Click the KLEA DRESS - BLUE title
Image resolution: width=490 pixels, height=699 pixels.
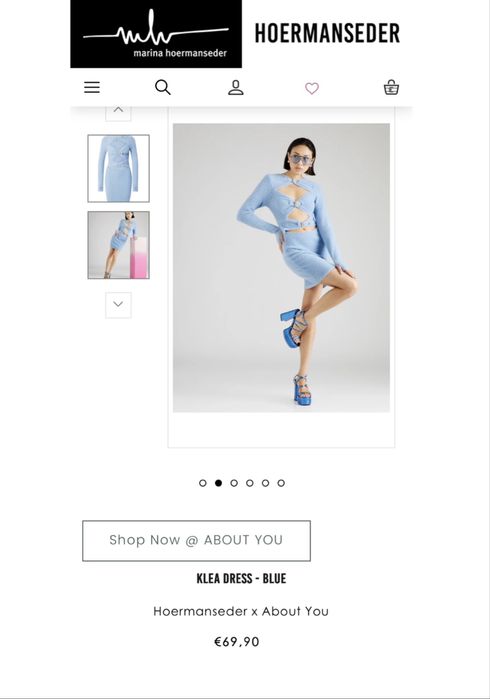tap(241, 579)
